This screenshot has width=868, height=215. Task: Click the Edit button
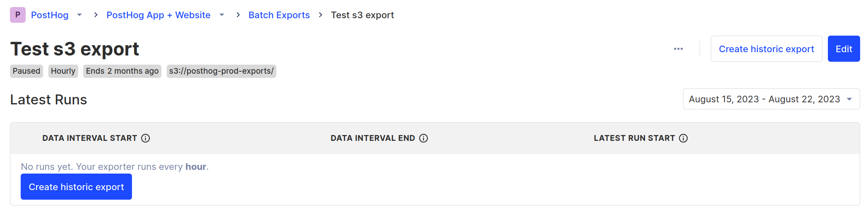coord(844,49)
